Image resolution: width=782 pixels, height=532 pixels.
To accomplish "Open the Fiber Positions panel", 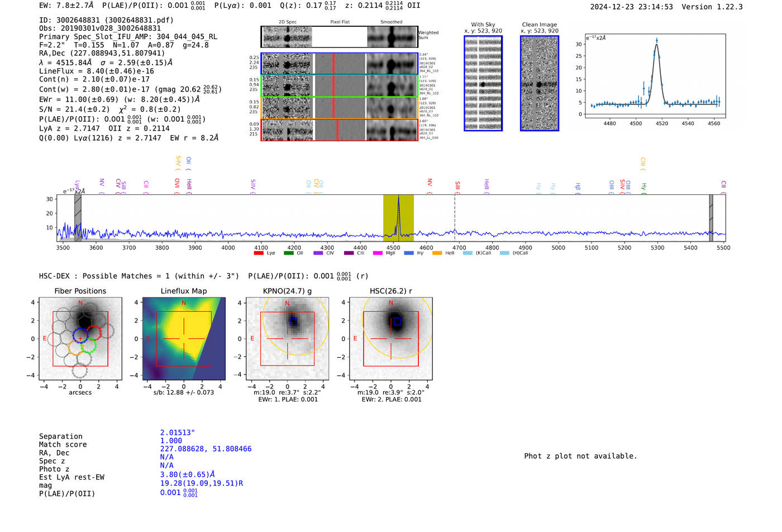I will tap(80, 339).
